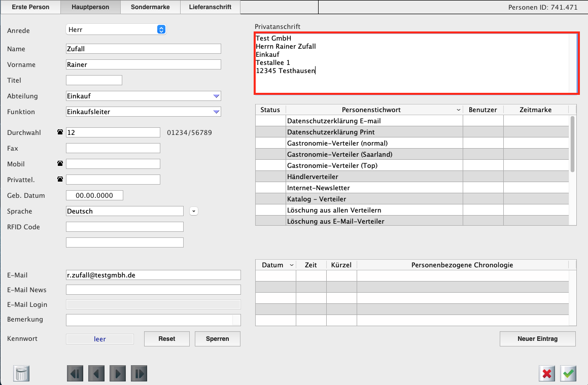This screenshot has width=588, height=385.
Task: Go to the previous person record
Action: (x=96, y=374)
